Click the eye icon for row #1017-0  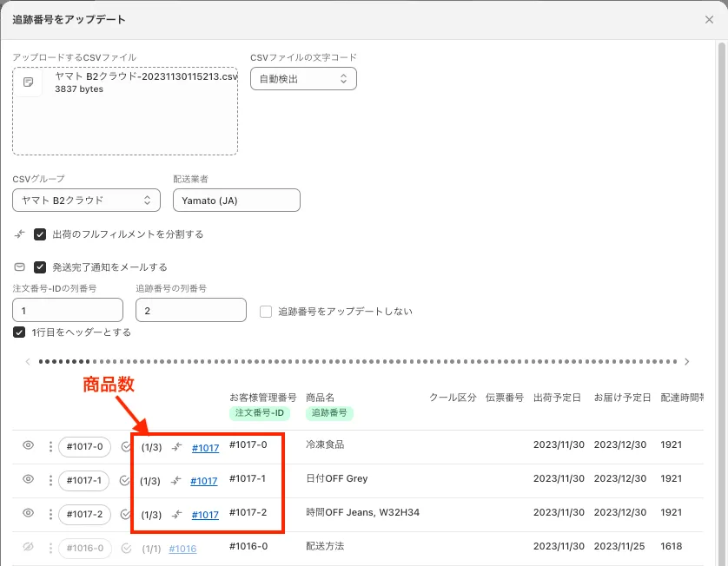pyautogui.click(x=28, y=446)
